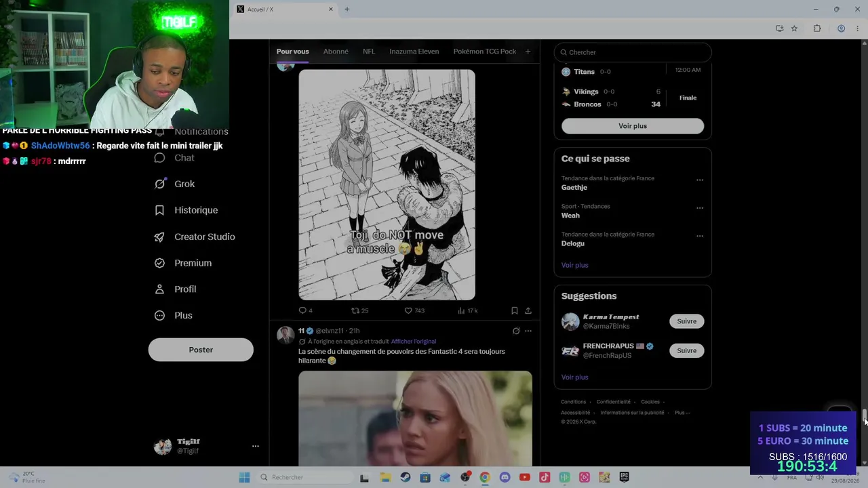Open Creator Studio from the sidebar
This screenshot has height=488, width=868.
point(195,237)
